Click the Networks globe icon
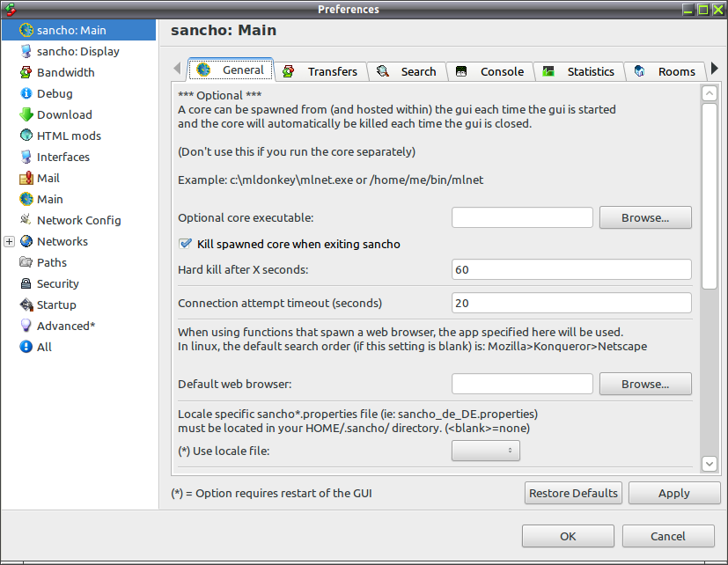 (26, 241)
